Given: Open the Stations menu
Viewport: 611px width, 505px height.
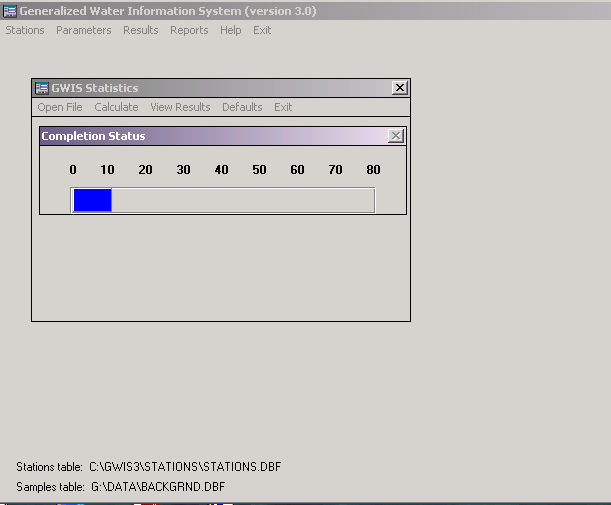Looking at the screenshot, I should click(25, 30).
